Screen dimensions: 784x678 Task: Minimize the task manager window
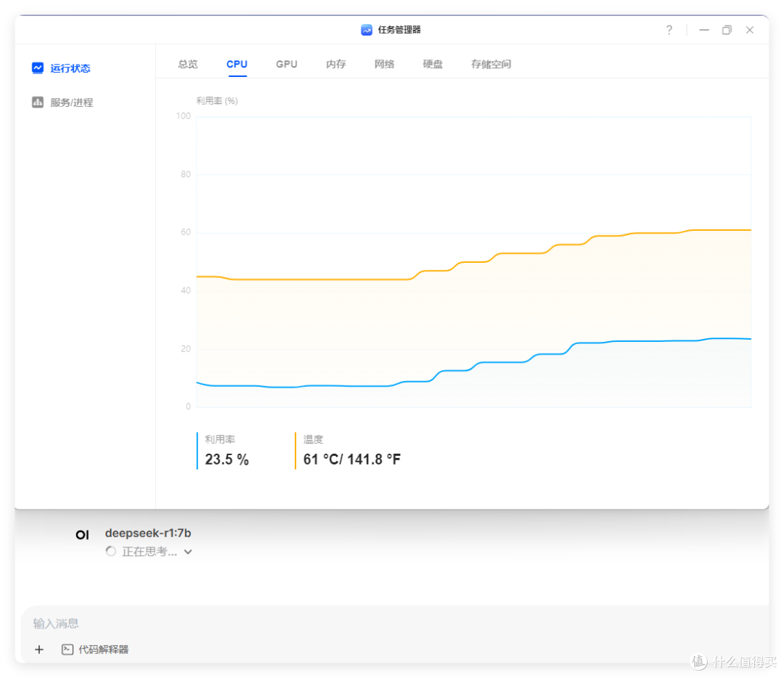click(703, 30)
